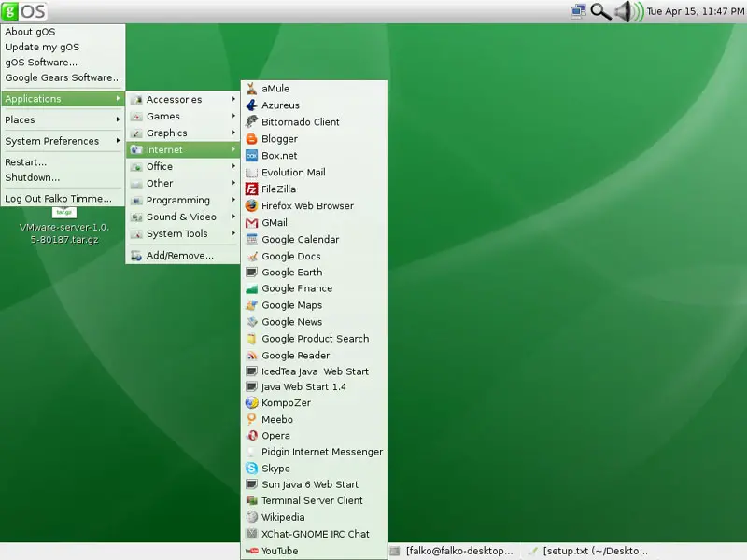Open Add/Remove... applications
Viewport: 747px width, 560px height.
point(183,255)
